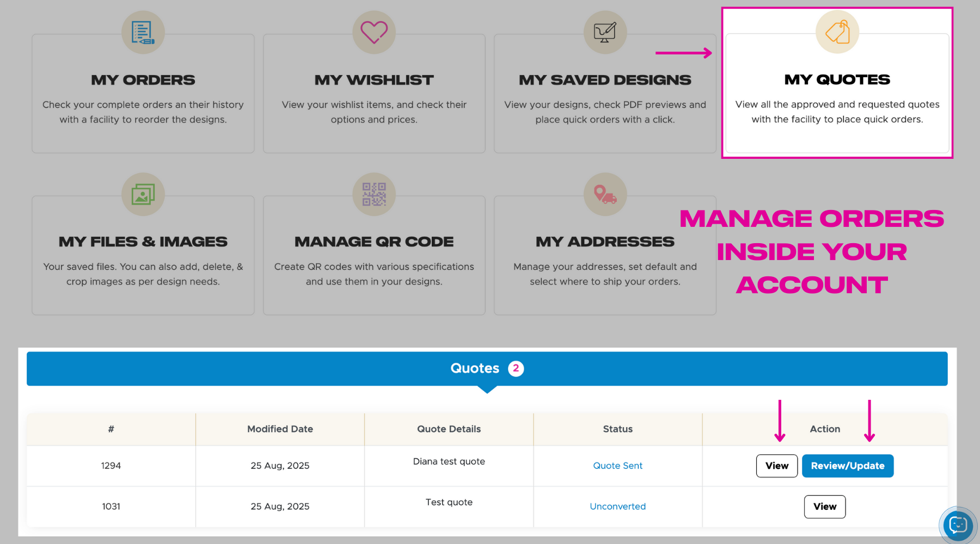
Task: Open the My Orders card title
Action: [x=143, y=80]
